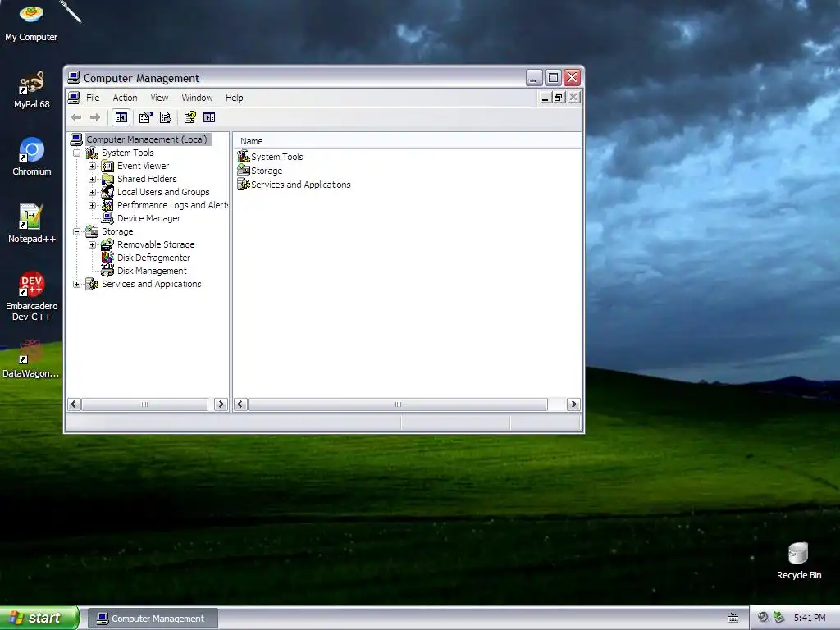Click left arrow of tree pane scrollbar

[x=75, y=404]
